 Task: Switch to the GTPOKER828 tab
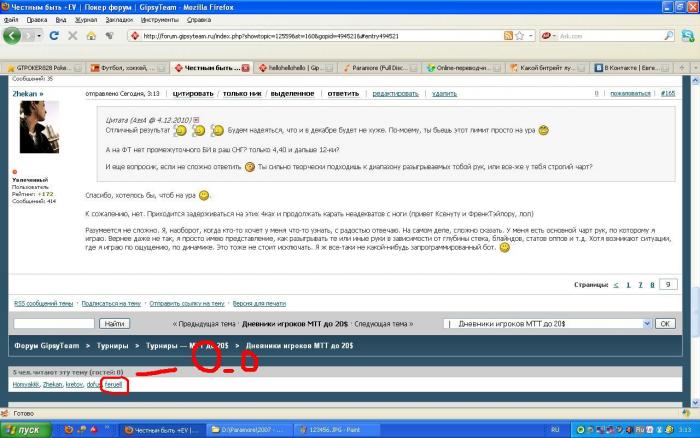pos(43,68)
